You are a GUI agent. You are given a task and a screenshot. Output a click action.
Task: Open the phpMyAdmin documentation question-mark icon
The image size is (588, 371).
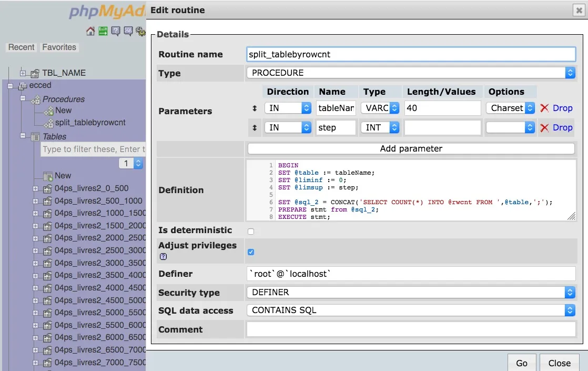pyautogui.click(x=116, y=31)
